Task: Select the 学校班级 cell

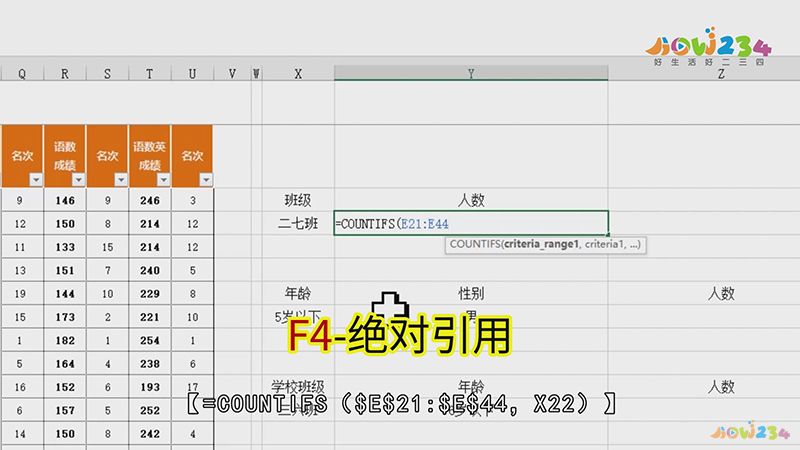Action: point(298,387)
